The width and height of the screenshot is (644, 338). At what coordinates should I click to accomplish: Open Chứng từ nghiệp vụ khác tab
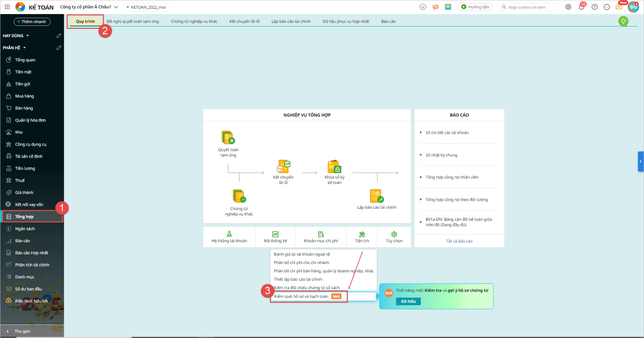pos(194,21)
